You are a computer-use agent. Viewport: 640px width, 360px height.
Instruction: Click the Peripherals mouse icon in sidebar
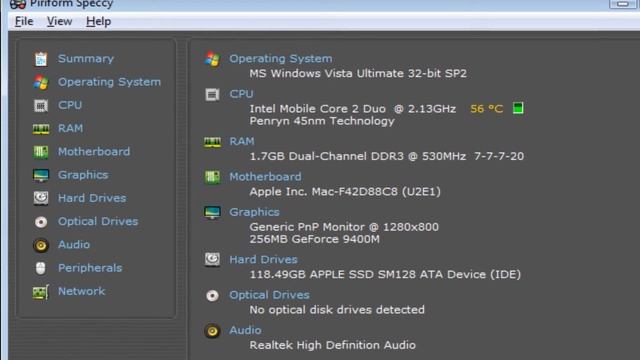point(40,268)
